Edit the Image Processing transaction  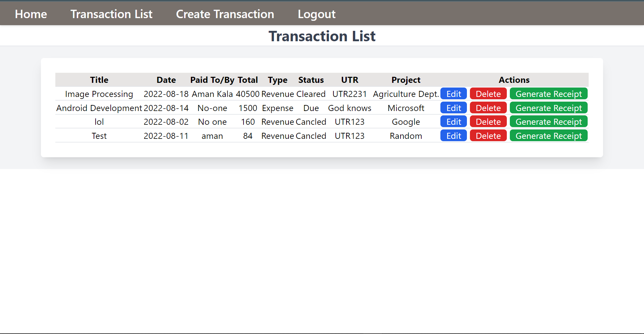[x=453, y=94]
